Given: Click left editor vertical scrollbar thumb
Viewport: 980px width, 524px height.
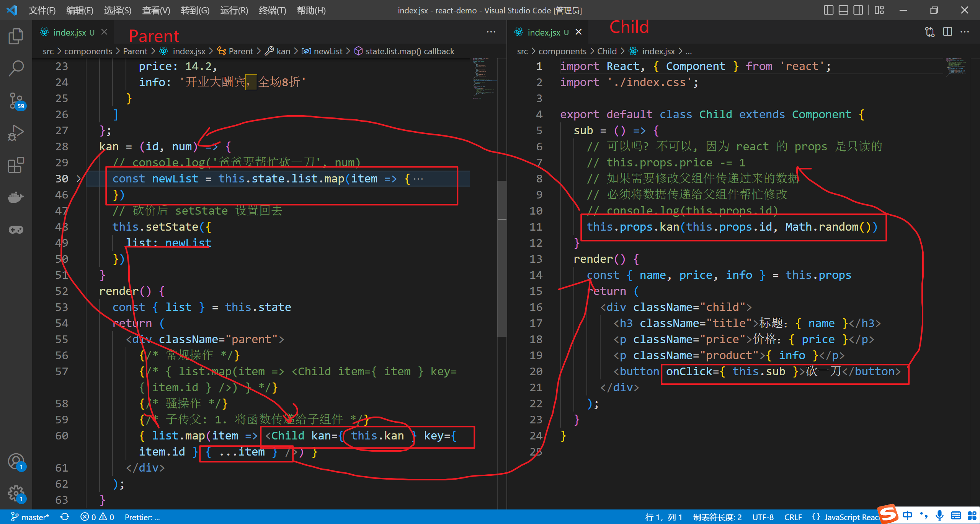Looking at the screenshot, I should (502, 259).
